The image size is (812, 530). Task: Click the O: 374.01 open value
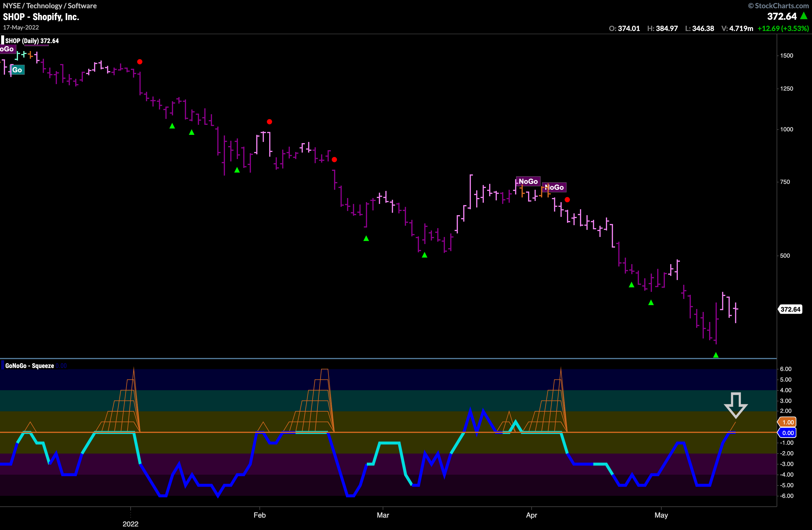(624, 28)
